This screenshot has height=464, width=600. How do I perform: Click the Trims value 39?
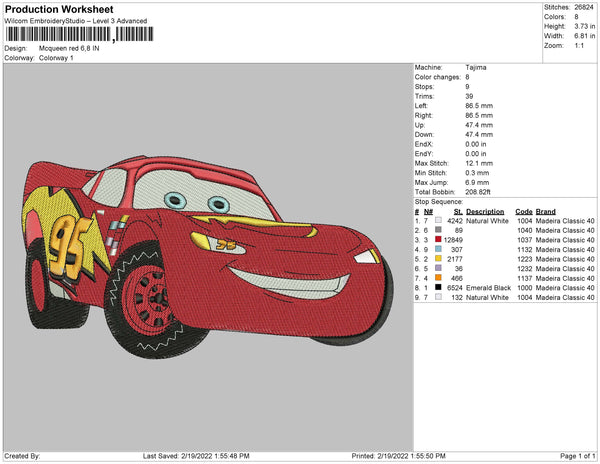click(x=469, y=96)
